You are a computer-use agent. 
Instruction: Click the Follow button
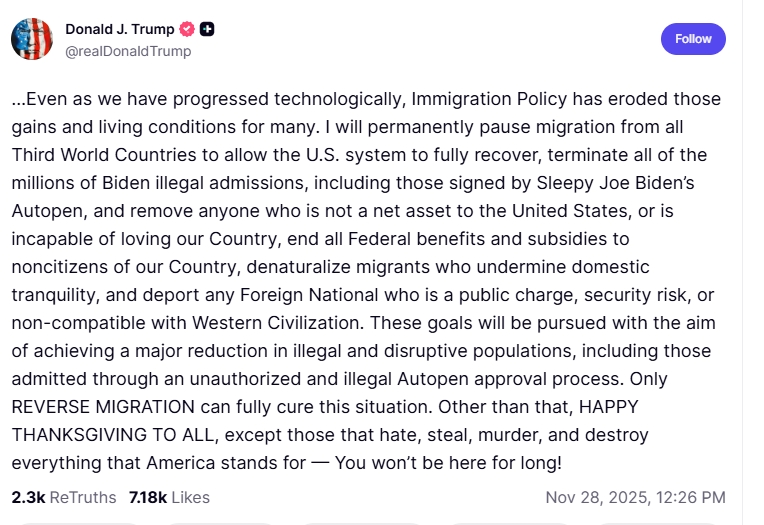pyautogui.click(x=693, y=39)
